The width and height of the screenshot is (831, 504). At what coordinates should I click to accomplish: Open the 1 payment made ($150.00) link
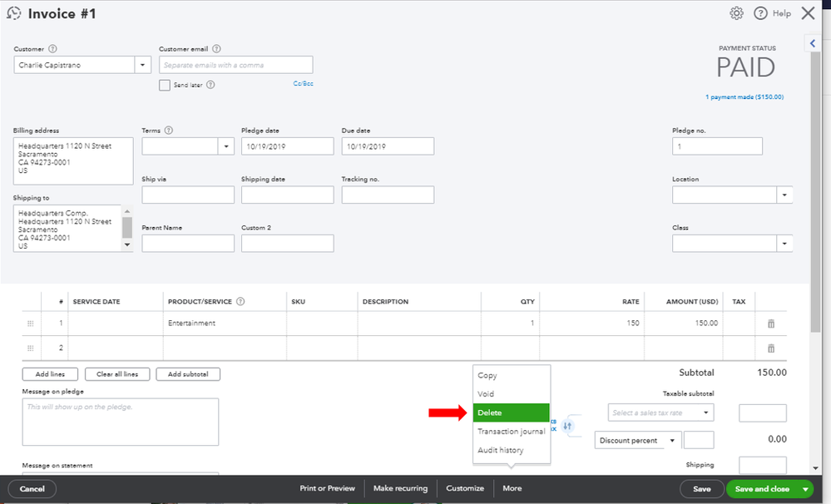(744, 97)
